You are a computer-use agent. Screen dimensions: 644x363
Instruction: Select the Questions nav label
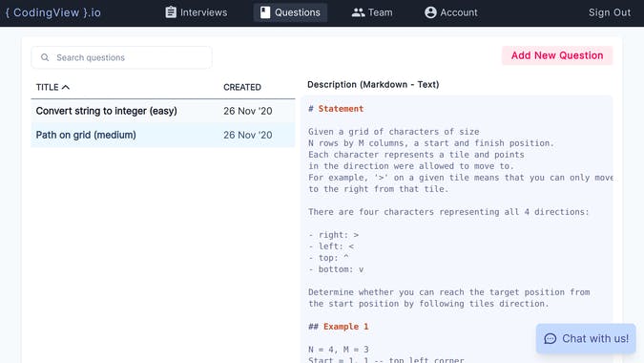click(x=298, y=12)
